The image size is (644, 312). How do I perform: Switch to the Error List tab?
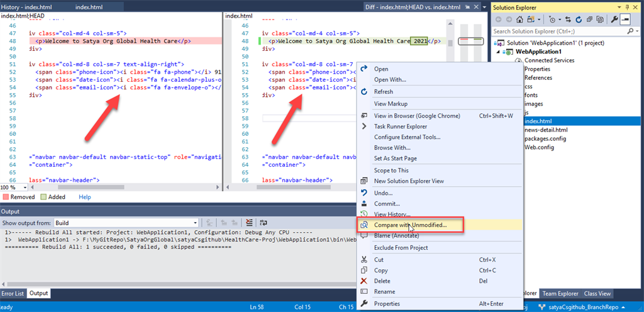(13, 293)
